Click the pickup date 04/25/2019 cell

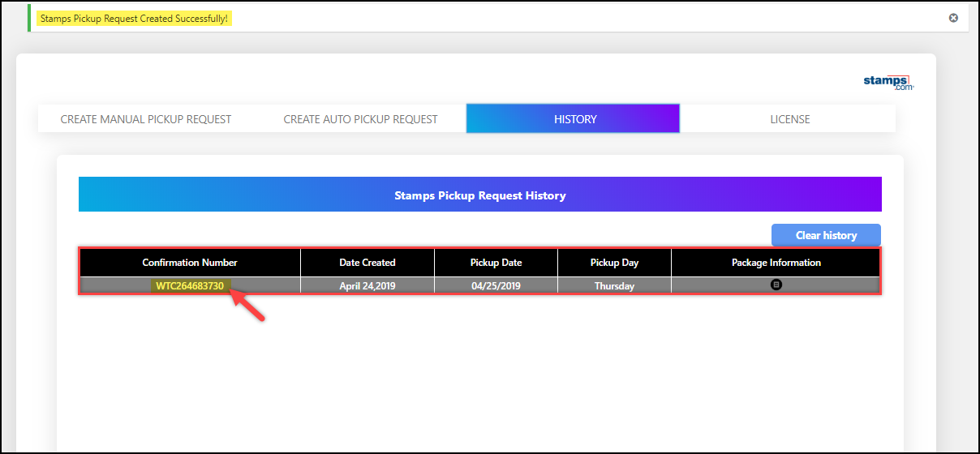coord(496,285)
